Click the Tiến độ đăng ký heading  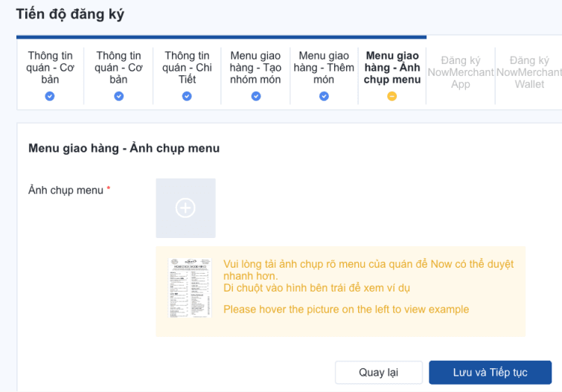(70, 14)
